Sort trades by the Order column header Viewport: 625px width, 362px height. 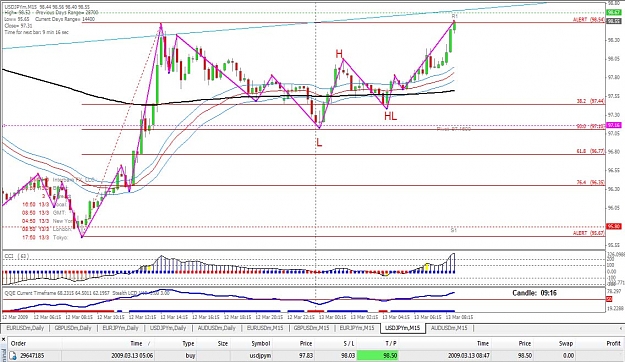pyautogui.click(x=18, y=343)
